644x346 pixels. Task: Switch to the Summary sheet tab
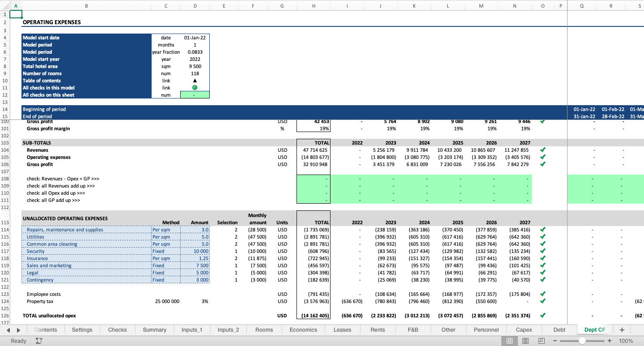(154, 329)
